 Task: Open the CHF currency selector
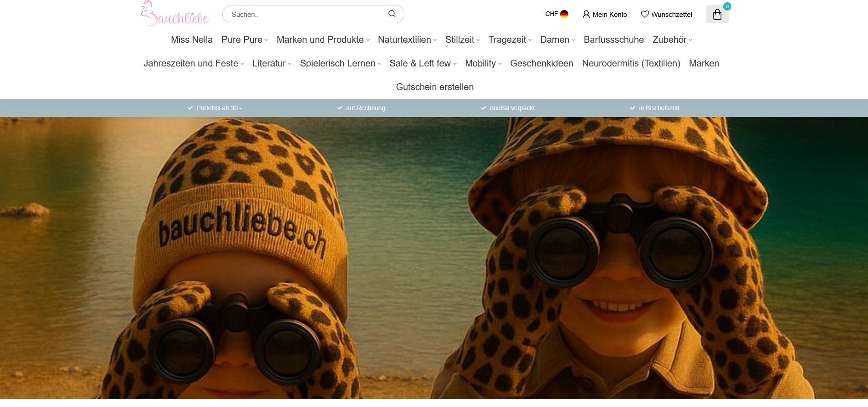(551, 14)
